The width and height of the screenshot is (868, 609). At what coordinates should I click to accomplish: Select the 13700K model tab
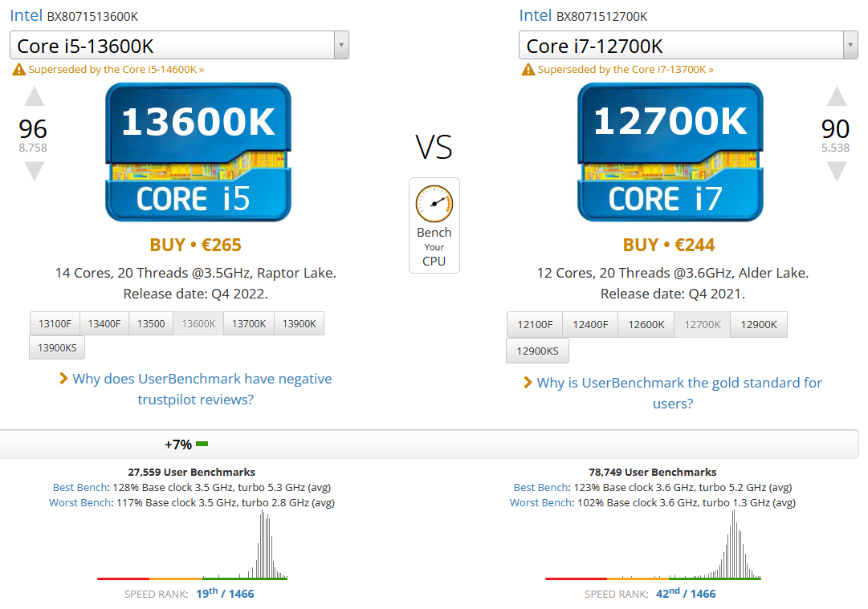click(249, 324)
